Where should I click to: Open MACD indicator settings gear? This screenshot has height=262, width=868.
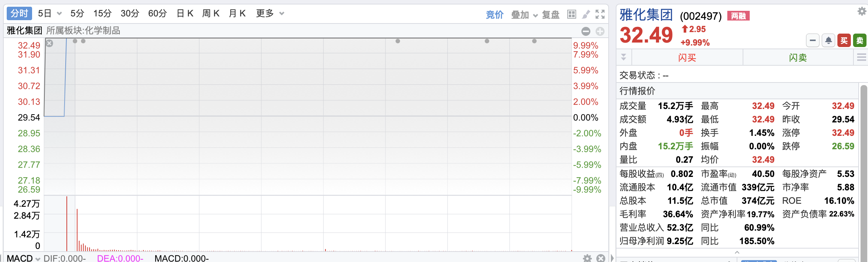tap(587, 258)
